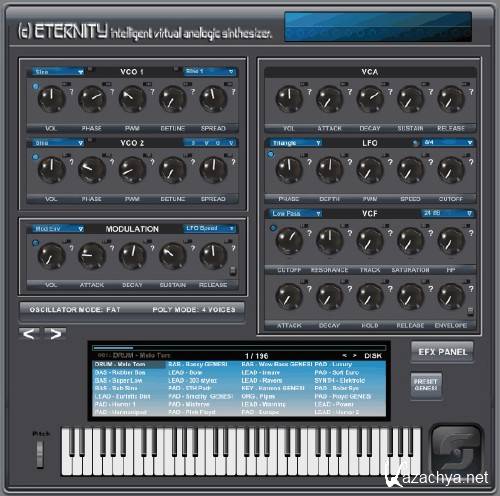Click the ? icon beside LFO CUTOFF knob
500x496 pixels.
pyautogui.click(x=471, y=162)
